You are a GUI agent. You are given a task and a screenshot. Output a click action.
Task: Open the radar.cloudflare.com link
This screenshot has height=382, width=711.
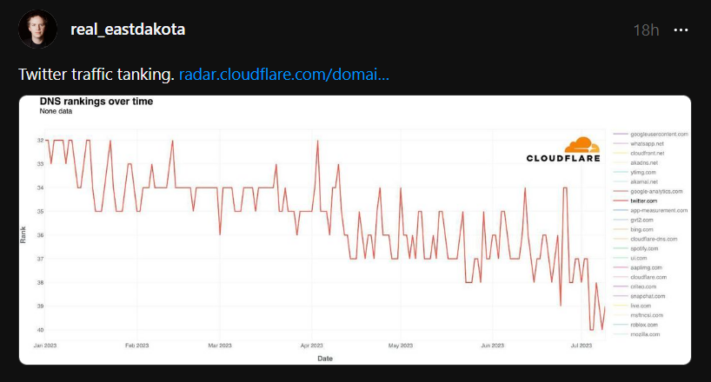click(284, 74)
